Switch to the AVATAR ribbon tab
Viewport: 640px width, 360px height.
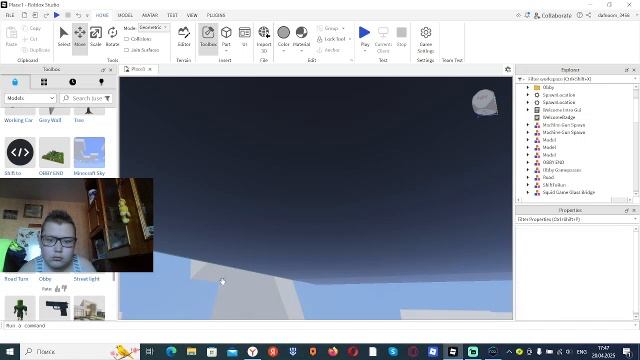tap(150, 15)
